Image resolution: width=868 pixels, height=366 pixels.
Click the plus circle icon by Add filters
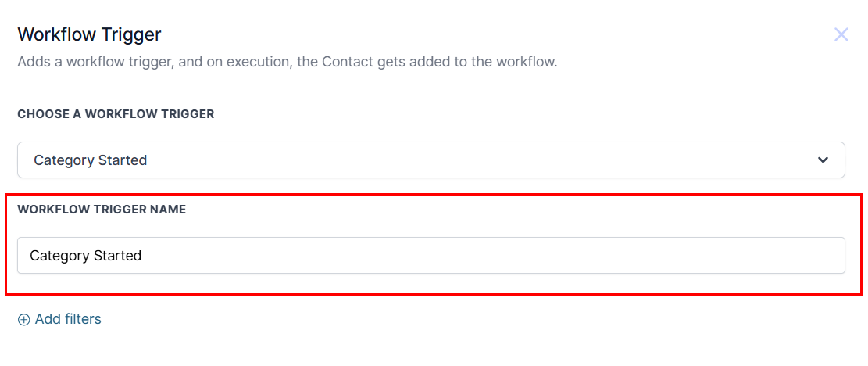[x=23, y=320]
